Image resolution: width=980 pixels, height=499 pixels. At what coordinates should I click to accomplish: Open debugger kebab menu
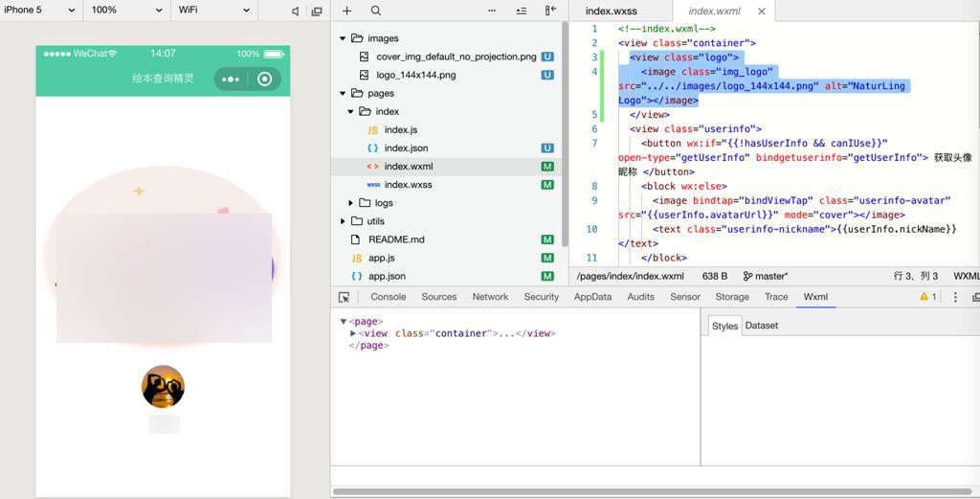954,297
